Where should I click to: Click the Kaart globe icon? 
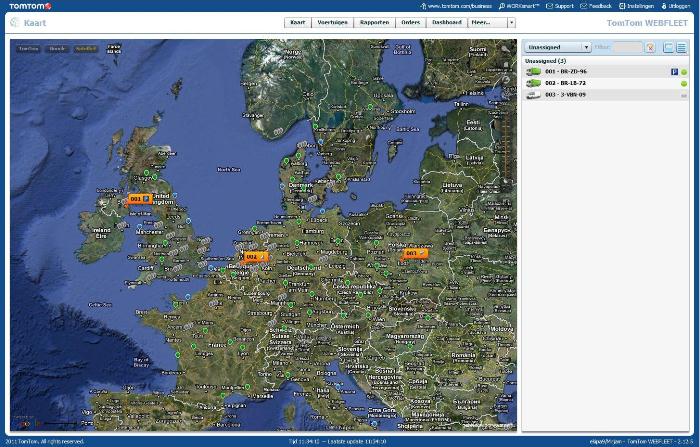coord(15,22)
